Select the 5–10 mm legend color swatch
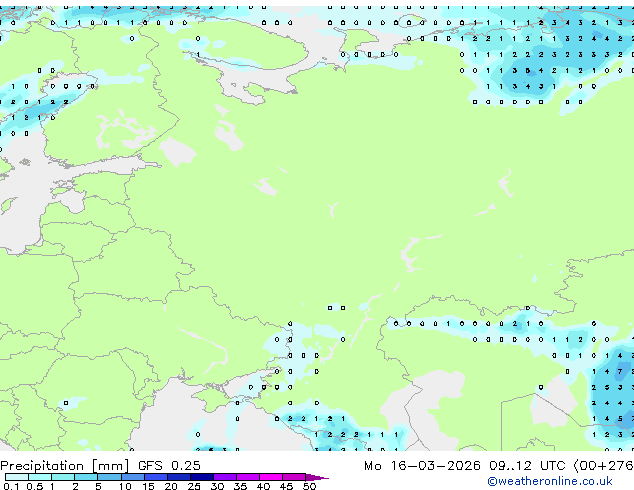 click(x=109, y=477)
